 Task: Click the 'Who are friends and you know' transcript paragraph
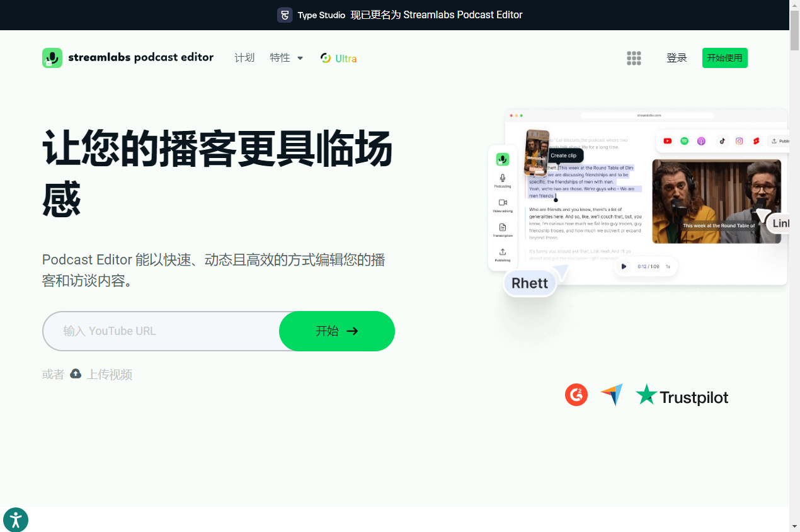(x=585, y=224)
